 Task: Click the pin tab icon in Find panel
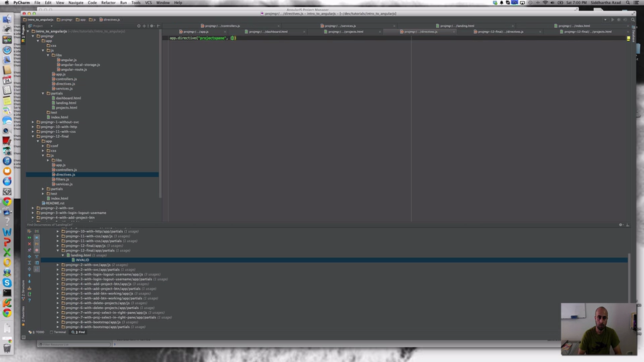(x=29, y=250)
